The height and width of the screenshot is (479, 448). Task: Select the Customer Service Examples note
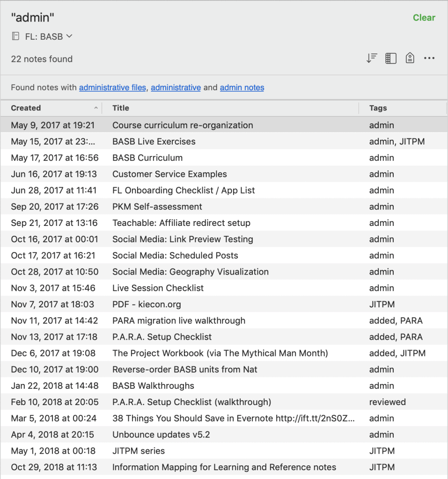click(x=169, y=174)
